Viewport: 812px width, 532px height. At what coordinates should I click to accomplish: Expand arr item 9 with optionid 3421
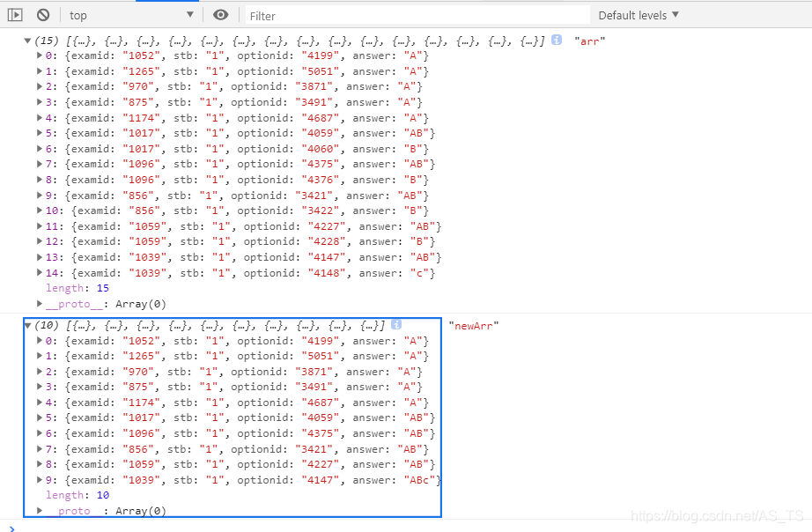click(x=40, y=196)
